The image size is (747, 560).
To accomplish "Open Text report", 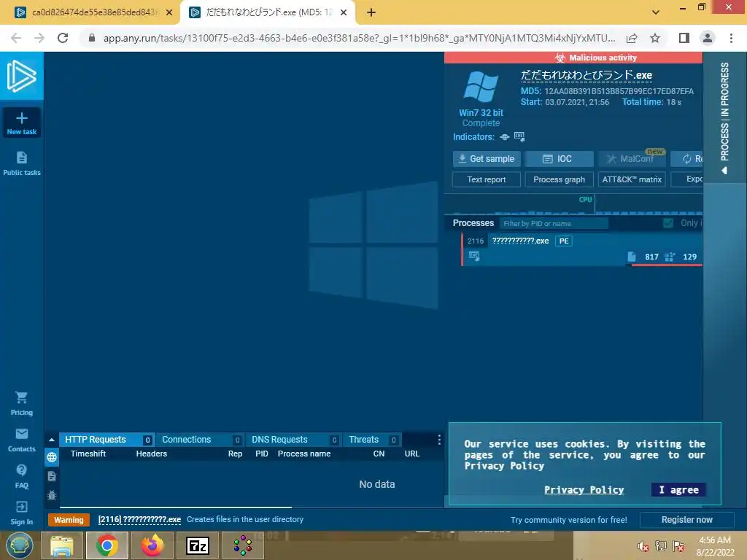I will pyautogui.click(x=486, y=179).
